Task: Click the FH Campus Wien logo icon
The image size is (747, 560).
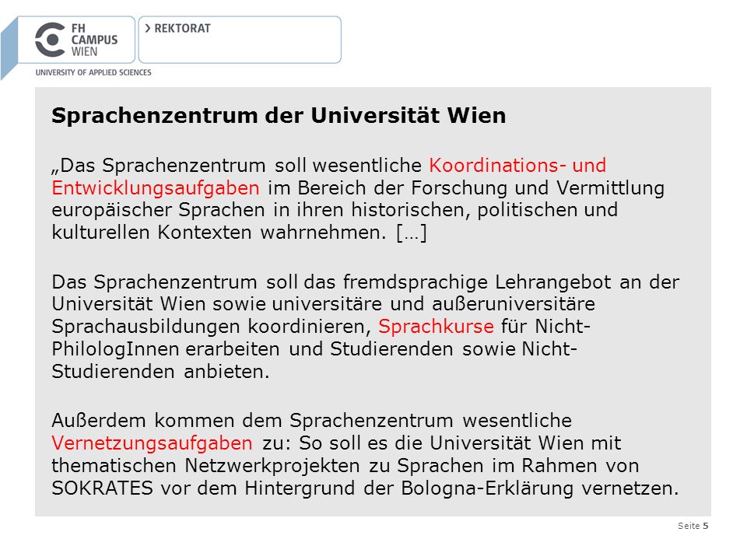Action: (50, 40)
